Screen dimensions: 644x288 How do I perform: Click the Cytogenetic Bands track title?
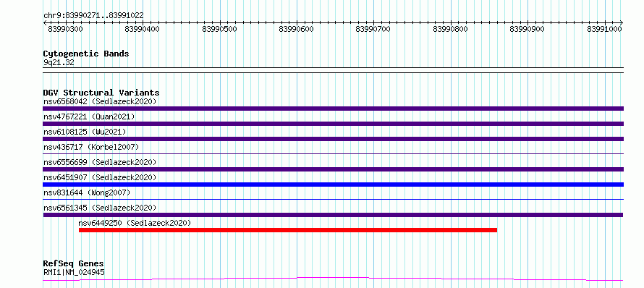point(86,54)
